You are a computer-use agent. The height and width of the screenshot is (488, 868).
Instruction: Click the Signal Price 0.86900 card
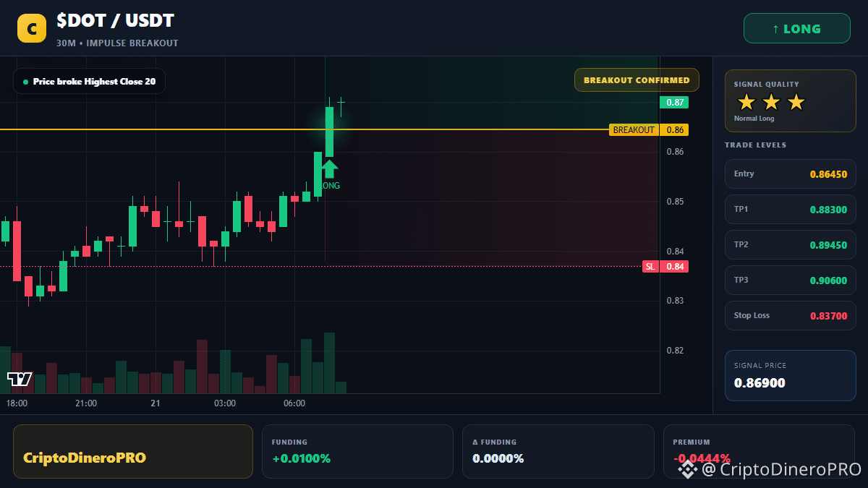[791, 375]
